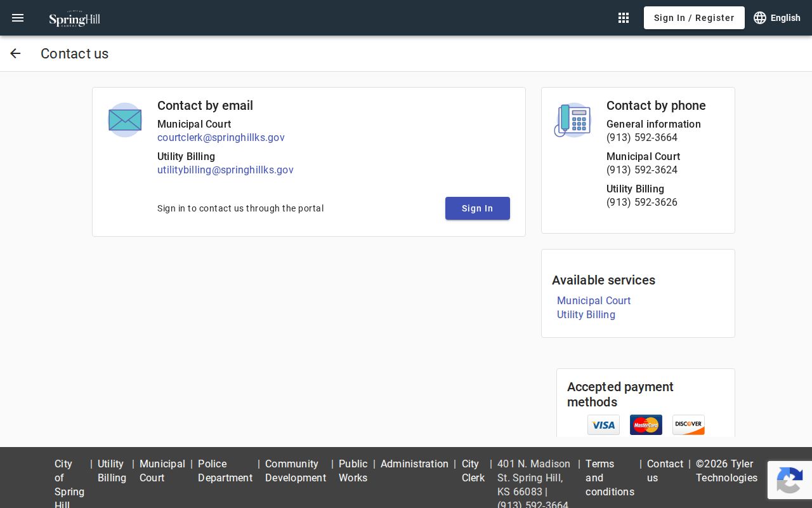Open Police Department footer link
Image resolution: width=812 pixels, height=508 pixels.
[225, 471]
